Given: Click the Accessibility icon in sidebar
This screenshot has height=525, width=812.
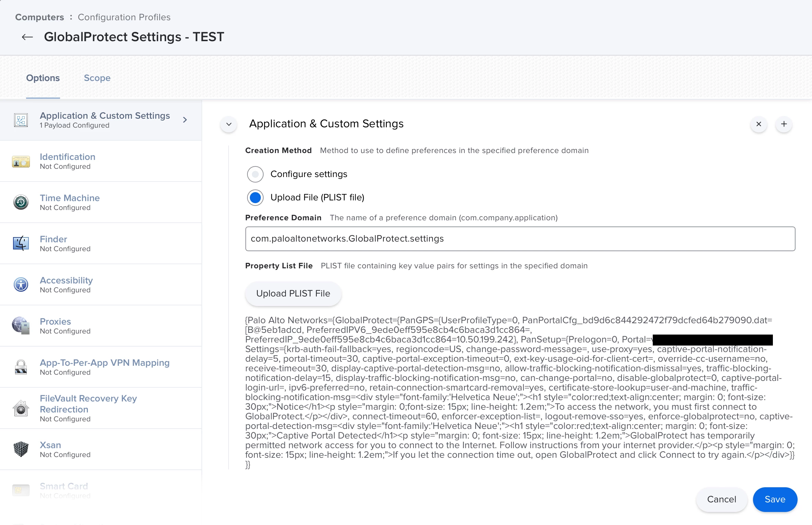Looking at the screenshot, I should pos(21,285).
